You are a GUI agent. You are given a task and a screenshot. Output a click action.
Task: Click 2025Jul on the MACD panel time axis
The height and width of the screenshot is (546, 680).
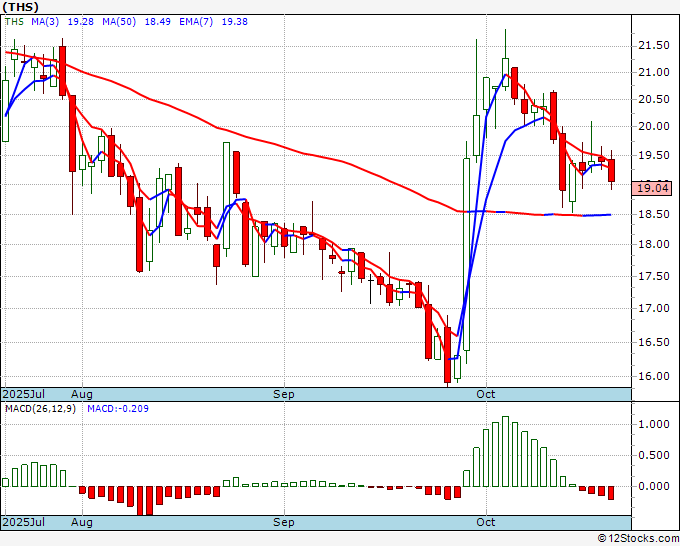click(24, 522)
